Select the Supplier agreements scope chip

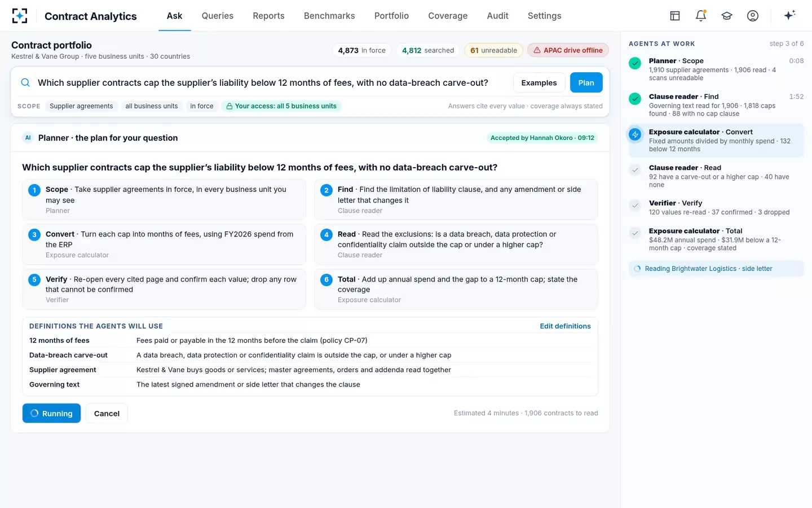click(81, 106)
